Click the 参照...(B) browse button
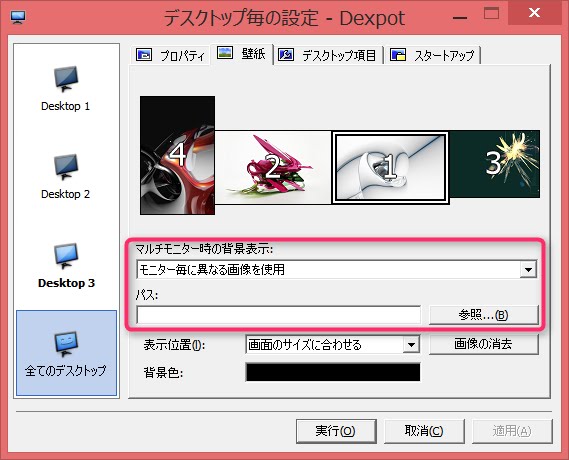Viewport: 569px width, 460px height. pos(483,315)
